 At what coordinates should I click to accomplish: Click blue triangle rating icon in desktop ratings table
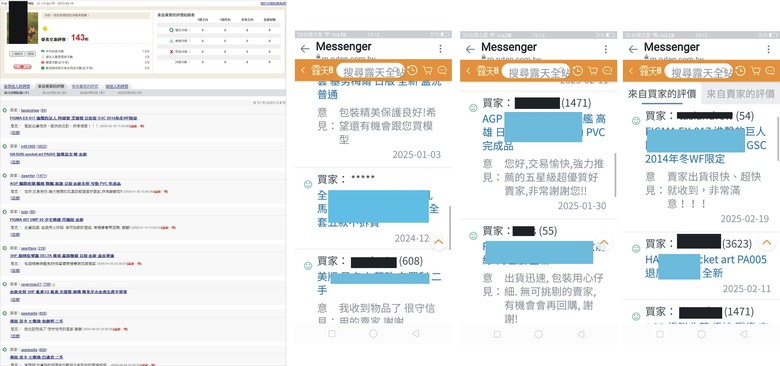click(172, 41)
